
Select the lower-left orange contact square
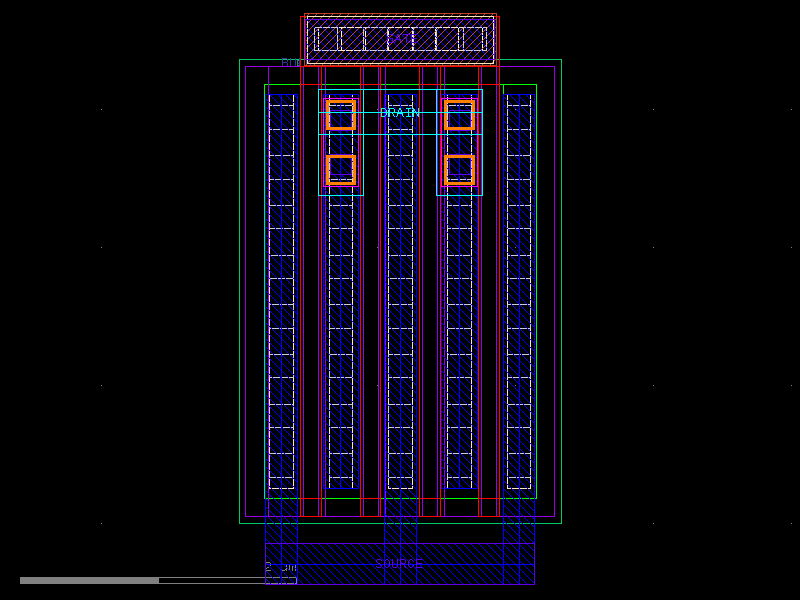[x=340, y=168]
